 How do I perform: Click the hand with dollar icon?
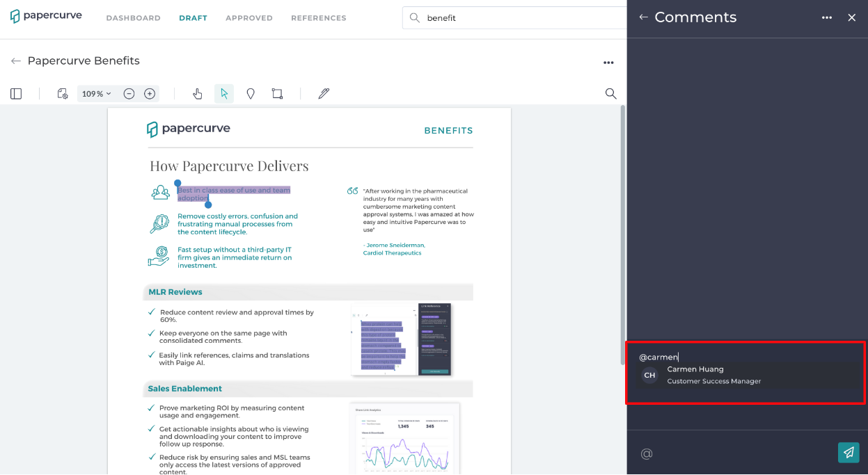point(159,257)
